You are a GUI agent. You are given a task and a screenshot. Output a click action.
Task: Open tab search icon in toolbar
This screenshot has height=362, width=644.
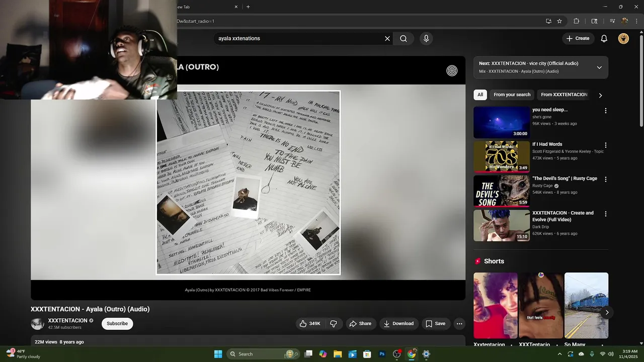click(594, 21)
